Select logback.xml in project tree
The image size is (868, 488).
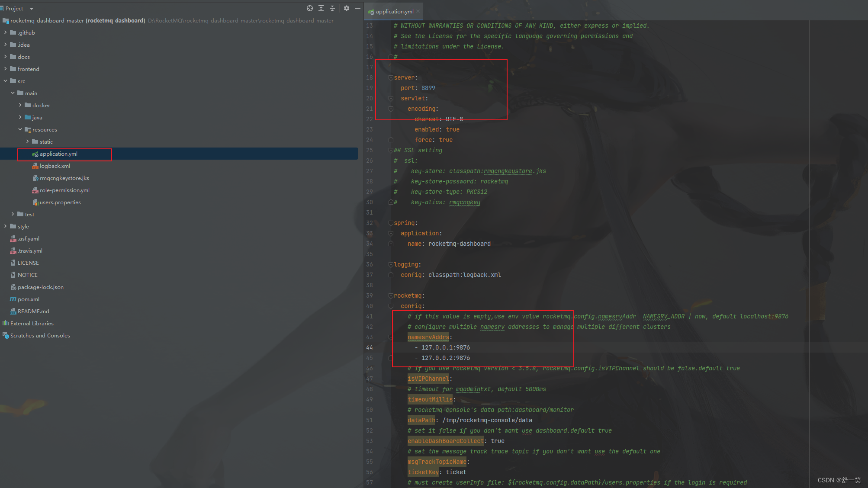pos(55,166)
